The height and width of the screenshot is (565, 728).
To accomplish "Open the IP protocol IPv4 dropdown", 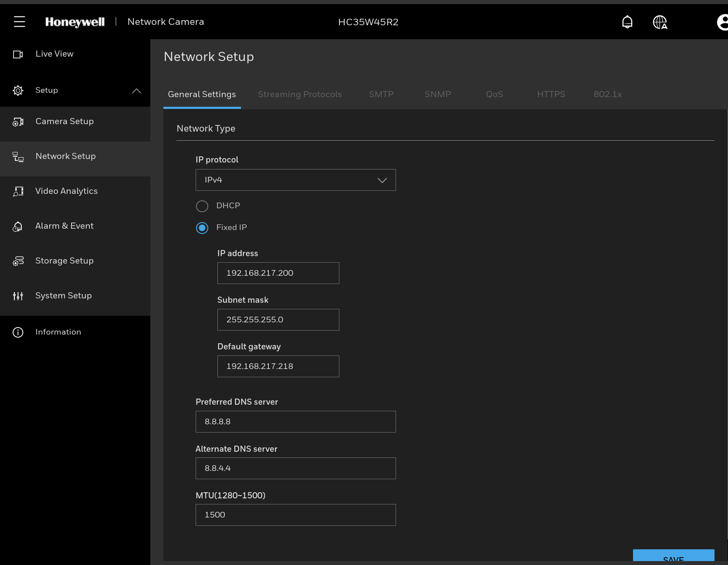I will [x=295, y=180].
